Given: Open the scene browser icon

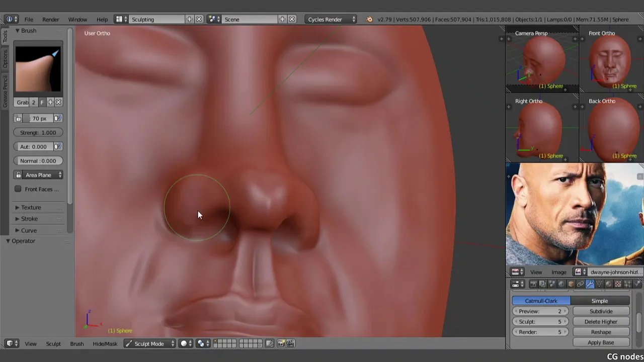Looking at the screenshot, I should tap(214, 19).
